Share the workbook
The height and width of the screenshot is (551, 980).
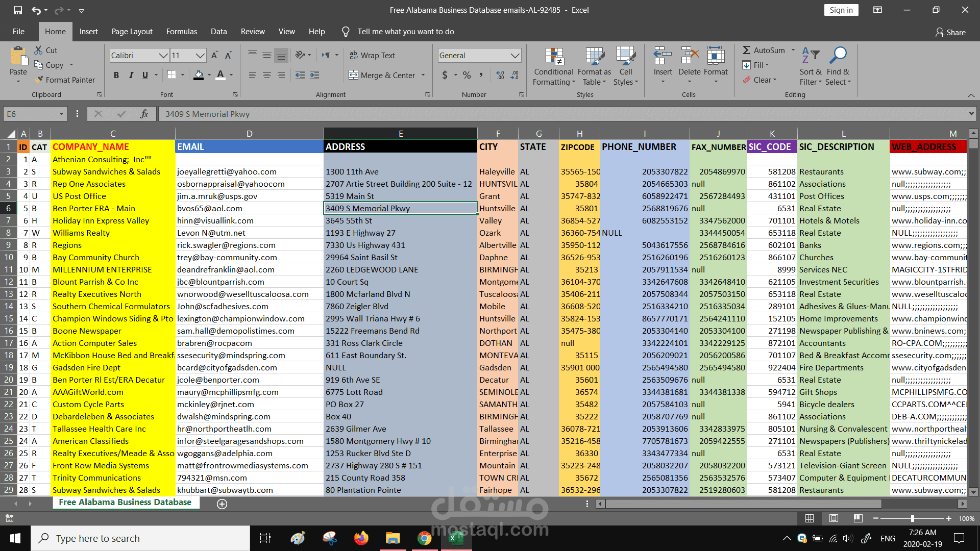(950, 32)
